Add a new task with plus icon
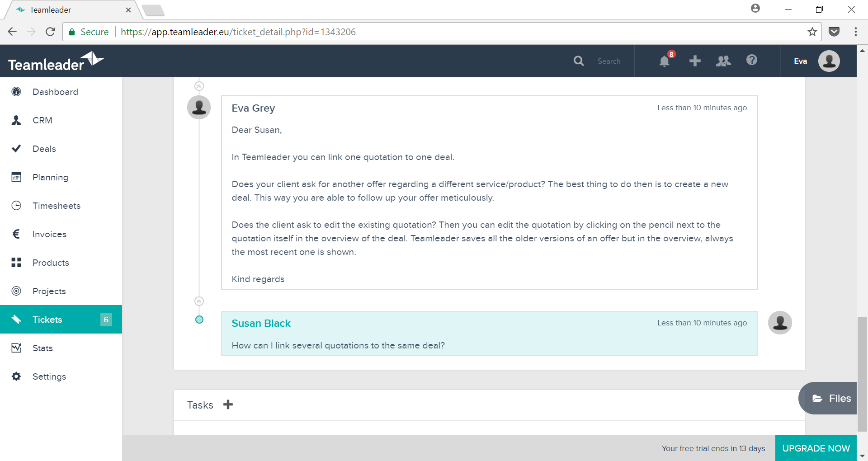The image size is (868, 461). 228,405
